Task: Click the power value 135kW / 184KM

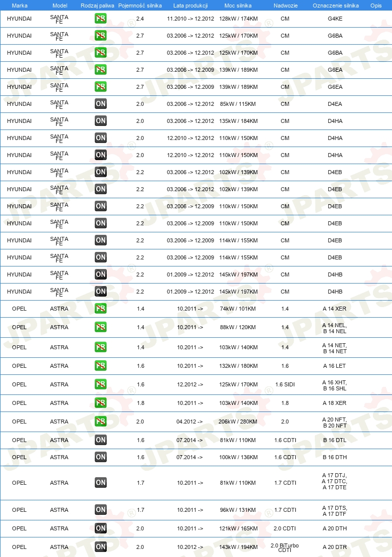Action: tap(239, 121)
